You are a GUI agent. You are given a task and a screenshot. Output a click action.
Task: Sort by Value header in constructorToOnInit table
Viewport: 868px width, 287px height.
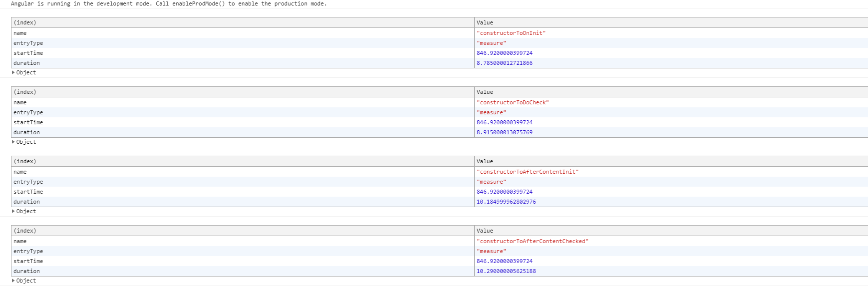point(671,22)
